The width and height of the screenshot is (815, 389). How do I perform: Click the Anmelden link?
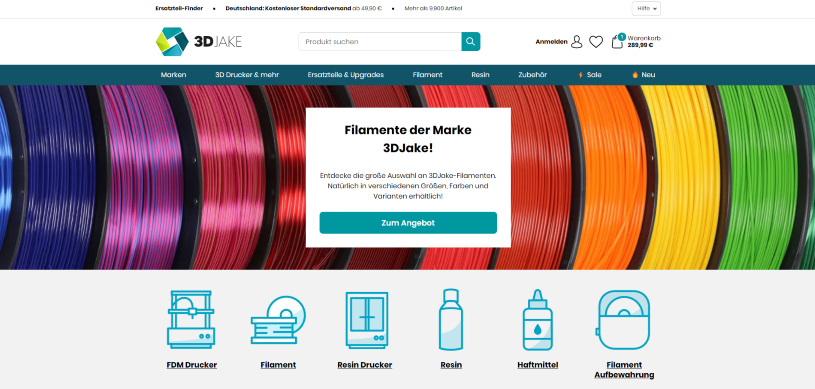click(551, 42)
